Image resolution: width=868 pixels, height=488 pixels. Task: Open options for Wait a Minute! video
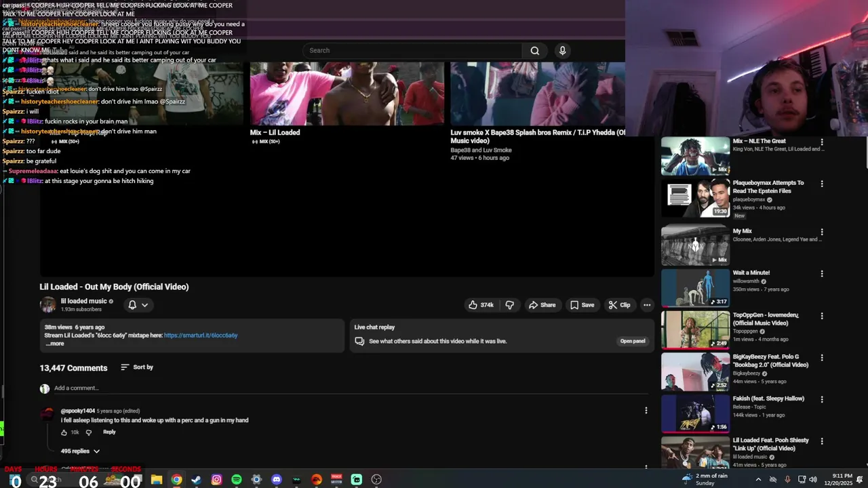tap(822, 274)
